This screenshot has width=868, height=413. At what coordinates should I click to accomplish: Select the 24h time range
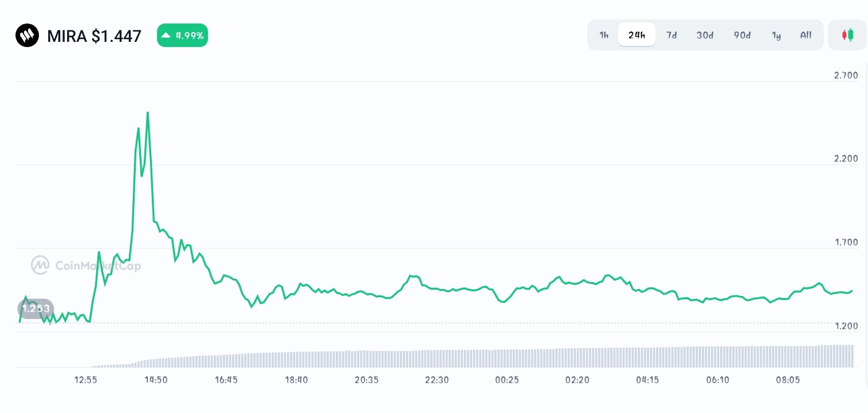(x=637, y=35)
